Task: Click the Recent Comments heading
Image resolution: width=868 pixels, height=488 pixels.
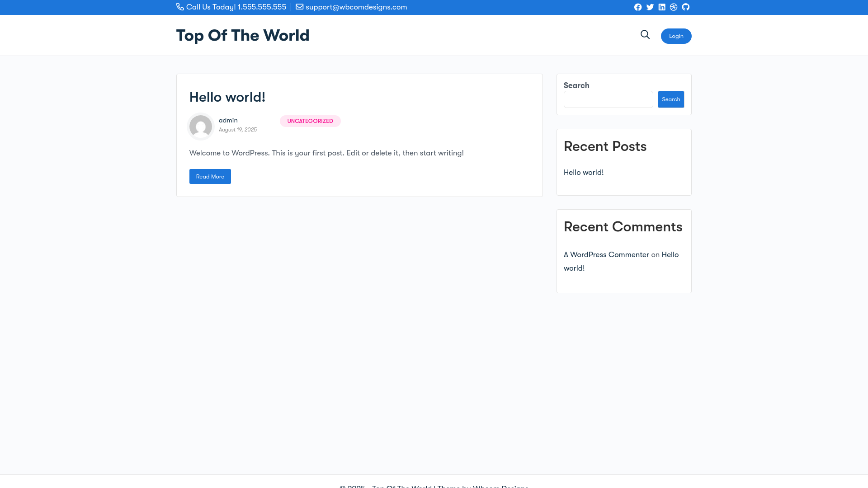Action: point(623,227)
